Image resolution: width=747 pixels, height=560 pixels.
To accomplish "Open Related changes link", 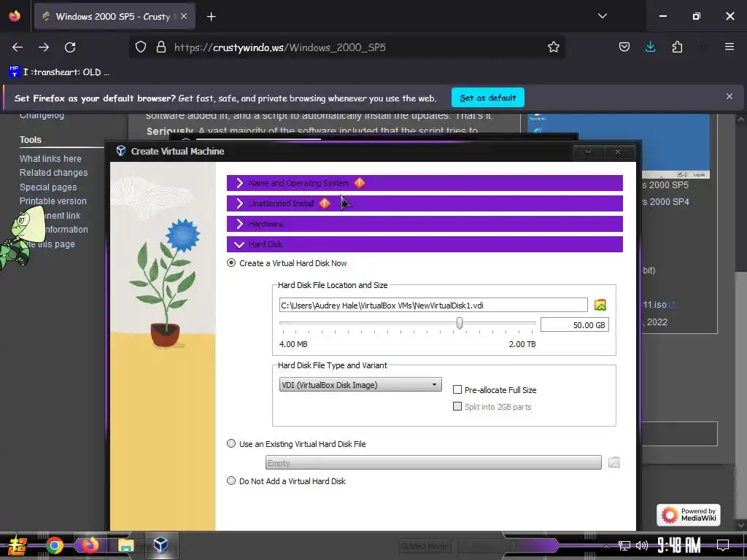I will point(53,173).
